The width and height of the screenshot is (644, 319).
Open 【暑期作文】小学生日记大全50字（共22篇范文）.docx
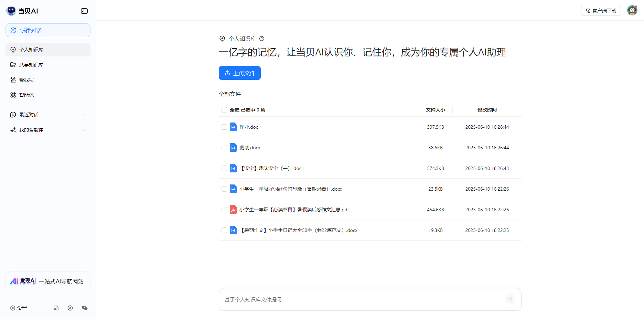point(299,230)
